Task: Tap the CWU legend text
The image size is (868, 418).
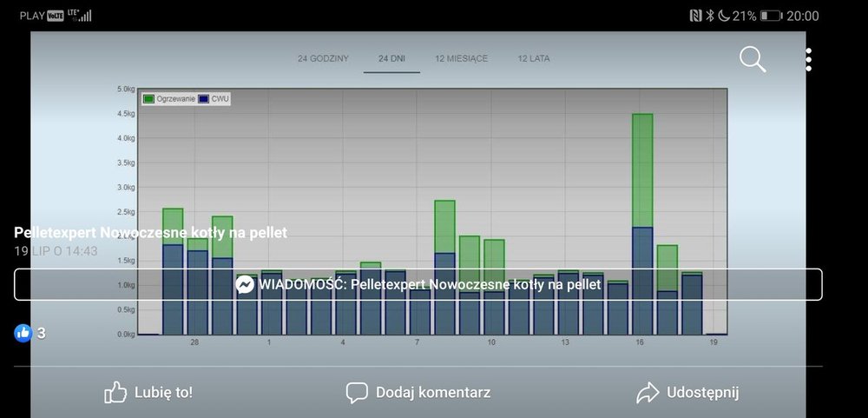Action: pyautogui.click(x=220, y=99)
